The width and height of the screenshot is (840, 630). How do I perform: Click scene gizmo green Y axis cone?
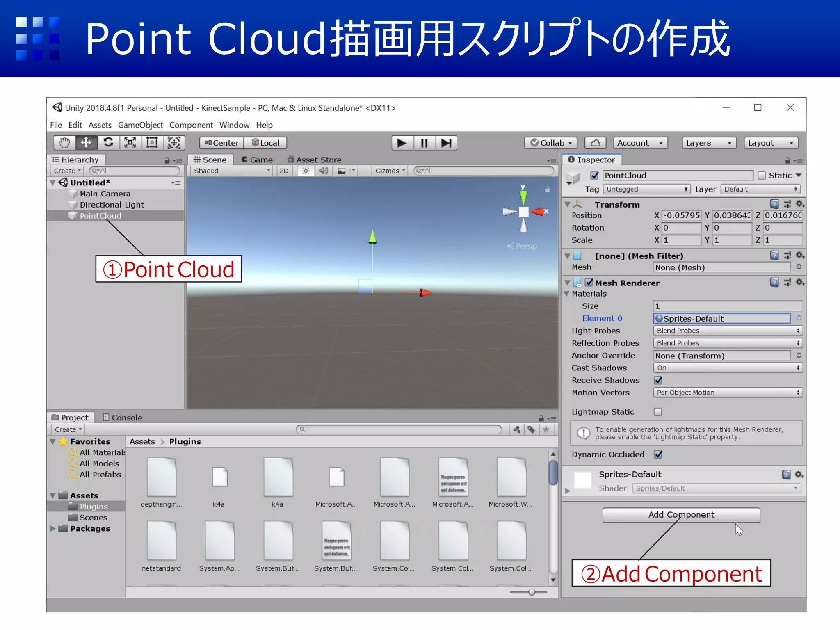tap(523, 198)
